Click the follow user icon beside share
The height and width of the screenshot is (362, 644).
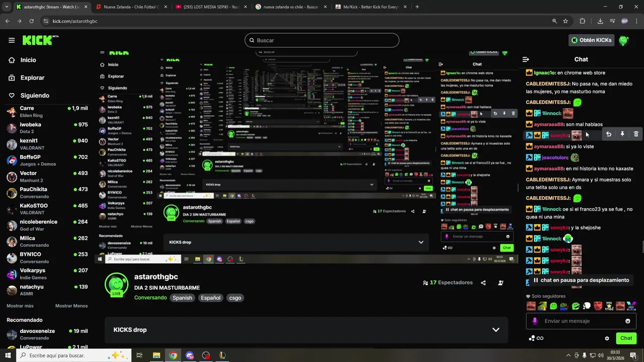coord(501,283)
